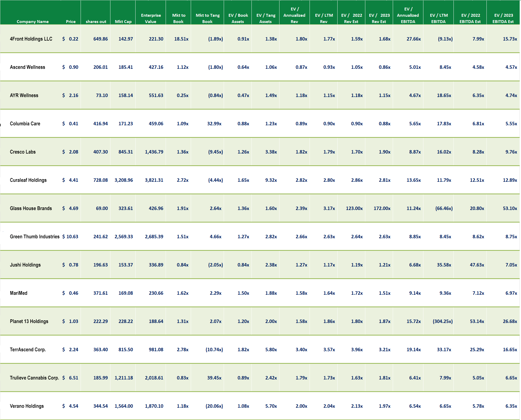Select the (66.46x) LTM EBITDA value

(x=444, y=208)
